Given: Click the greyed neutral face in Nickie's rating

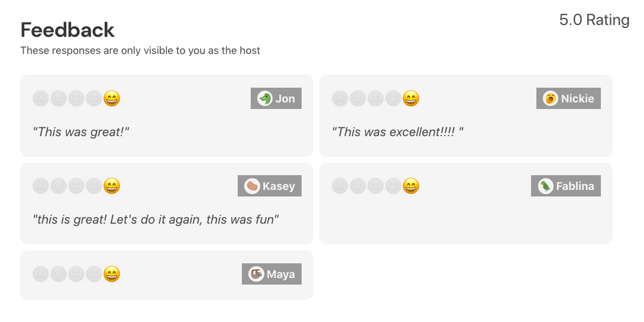Looking at the screenshot, I should (x=375, y=98).
